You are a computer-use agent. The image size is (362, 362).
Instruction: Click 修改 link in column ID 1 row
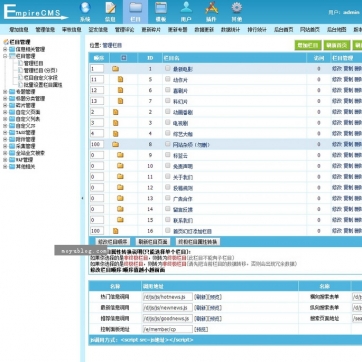click(336, 69)
